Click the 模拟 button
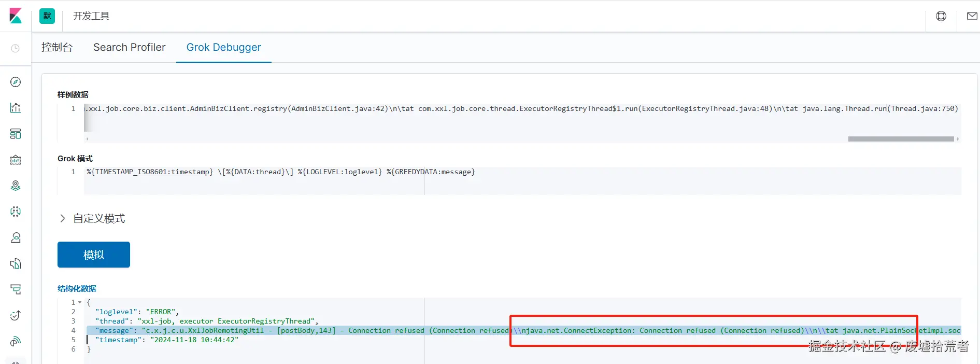The image size is (980, 364). [94, 255]
